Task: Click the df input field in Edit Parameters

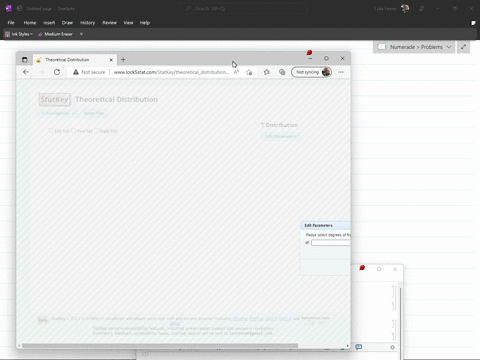Action: click(x=331, y=243)
